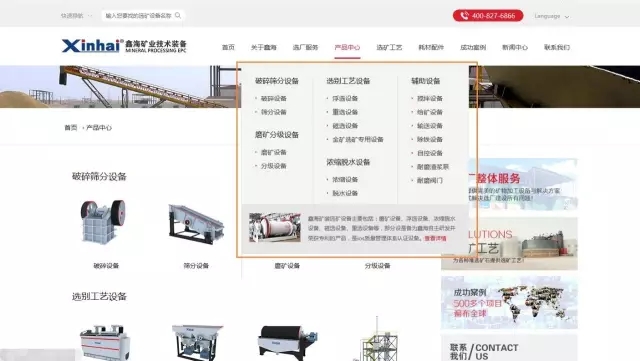The height and width of the screenshot is (361, 640).
Task: Click the 破碎设备 caption under the crusher image
Action: point(106,265)
